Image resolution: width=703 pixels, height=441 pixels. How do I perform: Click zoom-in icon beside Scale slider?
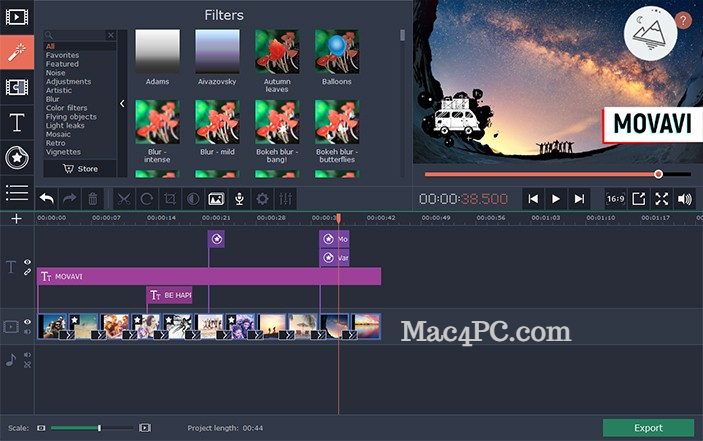point(145,428)
